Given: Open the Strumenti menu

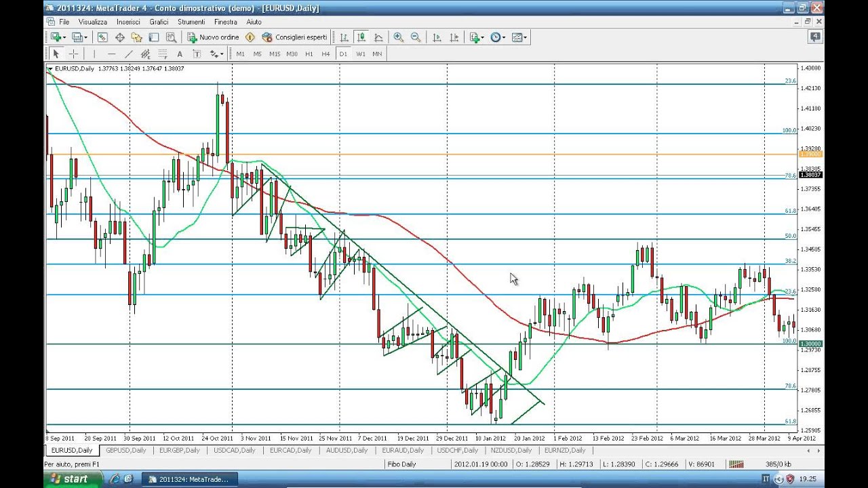Looking at the screenshot, I should (x=191, y=22).
